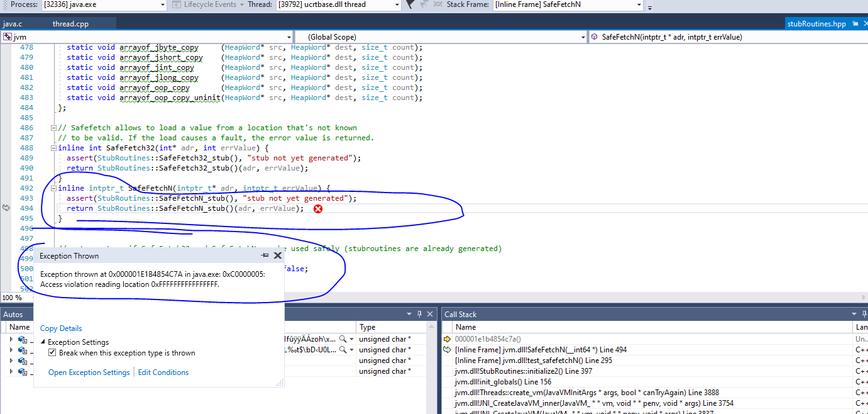The image size is (868, 414).
Task: Pin the Exception Thrown popup
Action: (265, 256)
